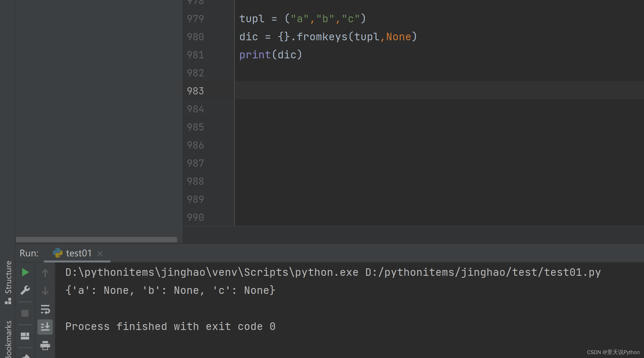Viewport: 644px width, 358px height.
Task: Close the test01 run tab
Action: 100,254
